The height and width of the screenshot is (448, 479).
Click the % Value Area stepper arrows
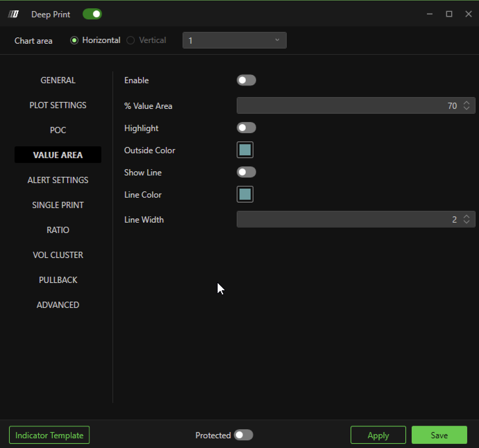[467, 105]
